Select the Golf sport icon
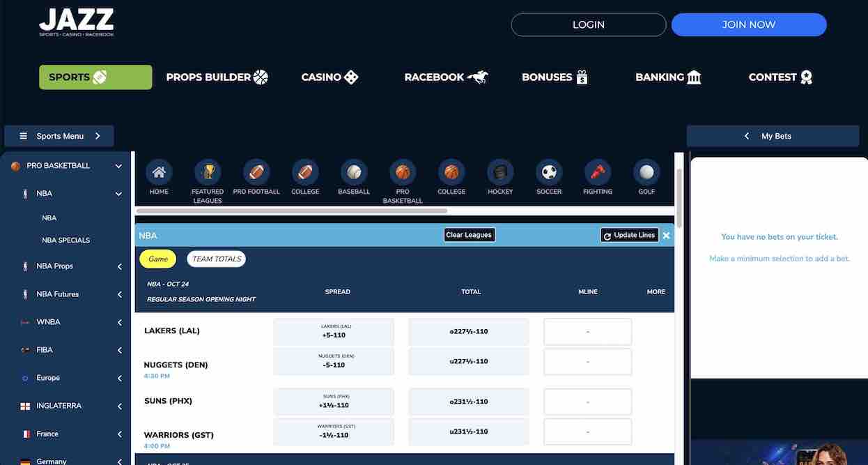 pyautogui.click(x=646, y=174)
